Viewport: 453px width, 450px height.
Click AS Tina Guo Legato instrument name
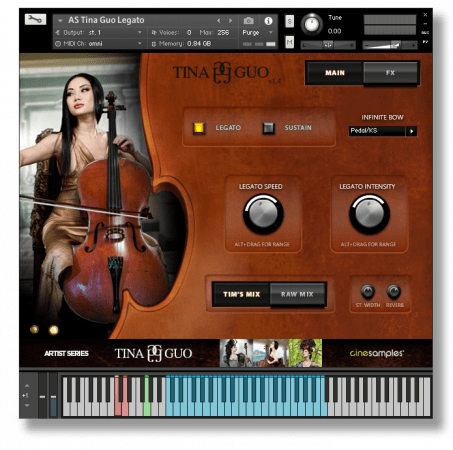106,20
